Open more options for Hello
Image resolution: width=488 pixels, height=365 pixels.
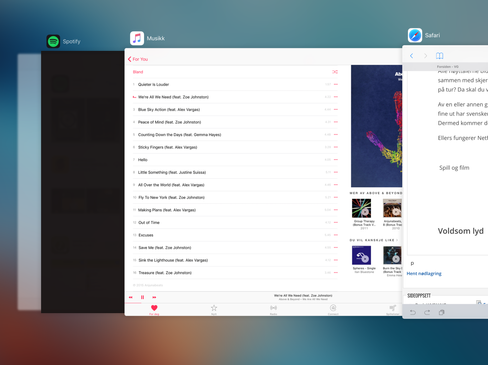[336, 160]
